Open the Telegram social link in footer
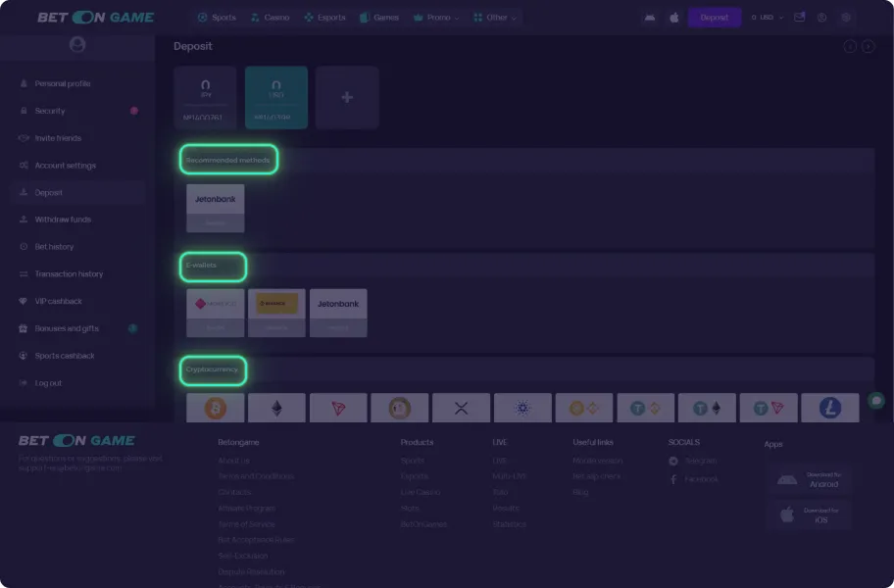 click(x=700, y=461)
